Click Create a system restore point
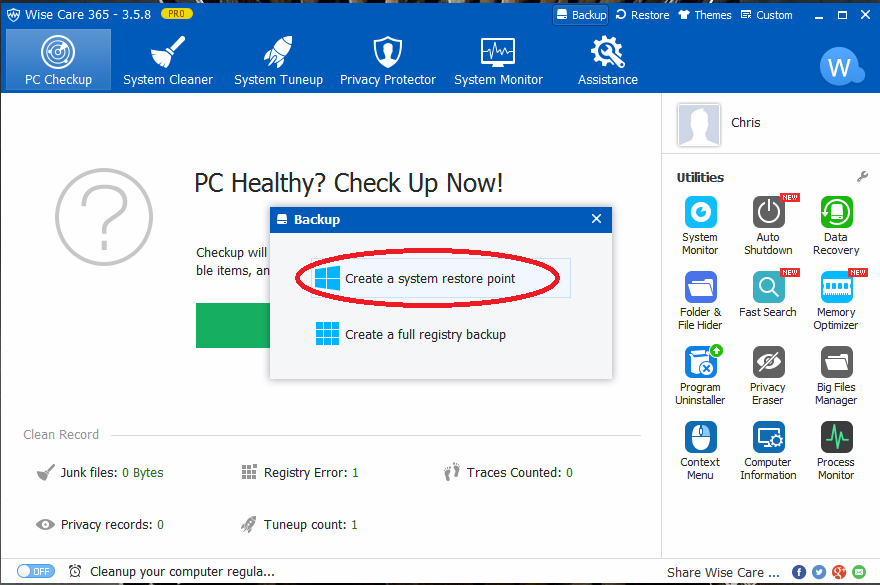The height and width of the screenshot is (585, 880). [x=430, y=278]
